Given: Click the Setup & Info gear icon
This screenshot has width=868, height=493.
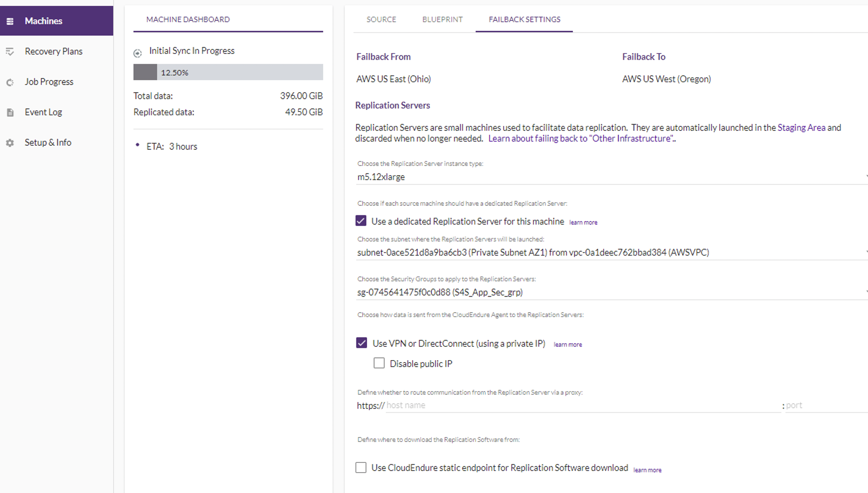Looking at the screenshot, I should click(x=10, y=143).
